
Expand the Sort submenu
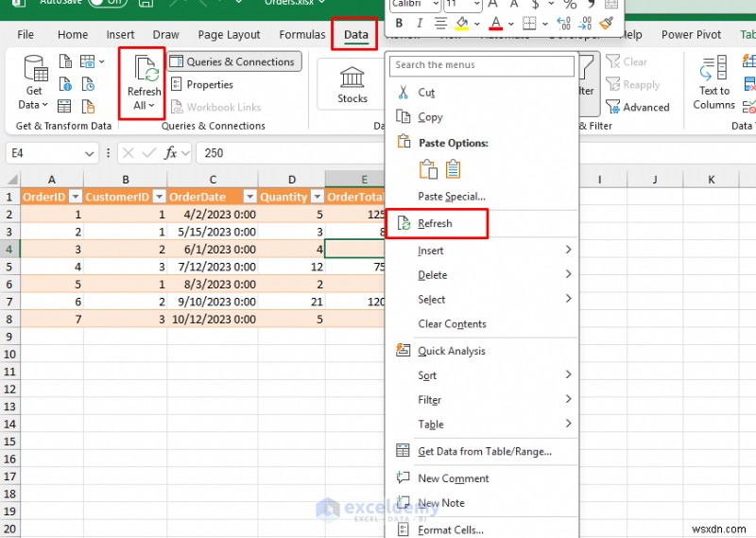pos(482,375)
